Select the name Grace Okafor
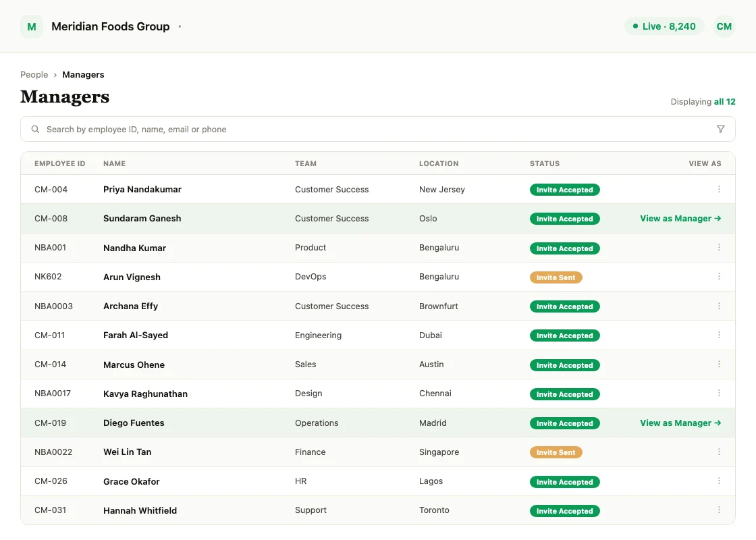756x540 pixels. tap(131, 481)
